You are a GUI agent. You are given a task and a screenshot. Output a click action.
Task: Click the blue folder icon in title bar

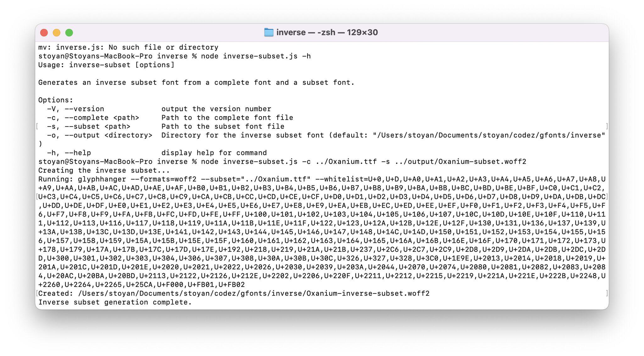tap(269, 32)
